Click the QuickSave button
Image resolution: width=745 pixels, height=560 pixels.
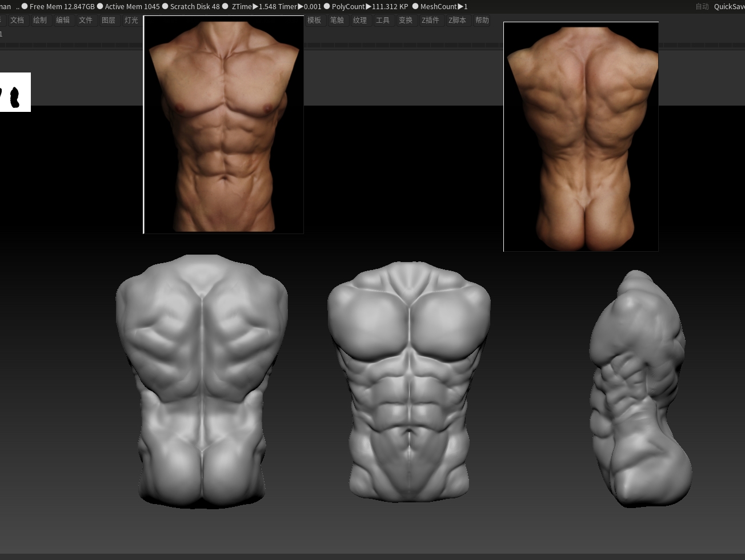point(730,7)
